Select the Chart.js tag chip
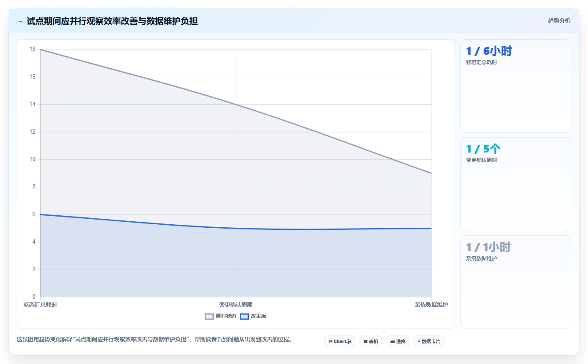 (340, 341)
